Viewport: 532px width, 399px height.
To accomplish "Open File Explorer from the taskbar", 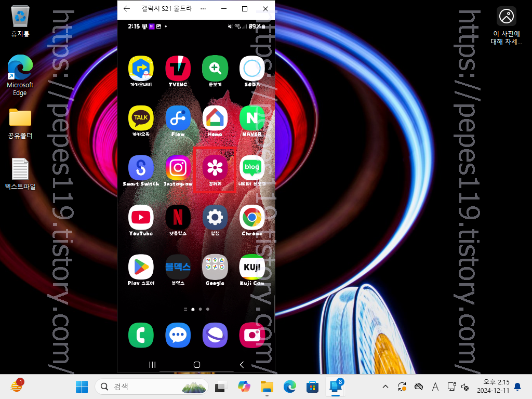I will click(x=267, y=387).
